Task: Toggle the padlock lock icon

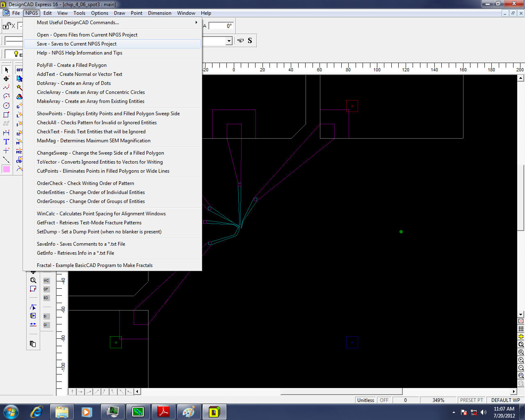Action: point(7,26)
